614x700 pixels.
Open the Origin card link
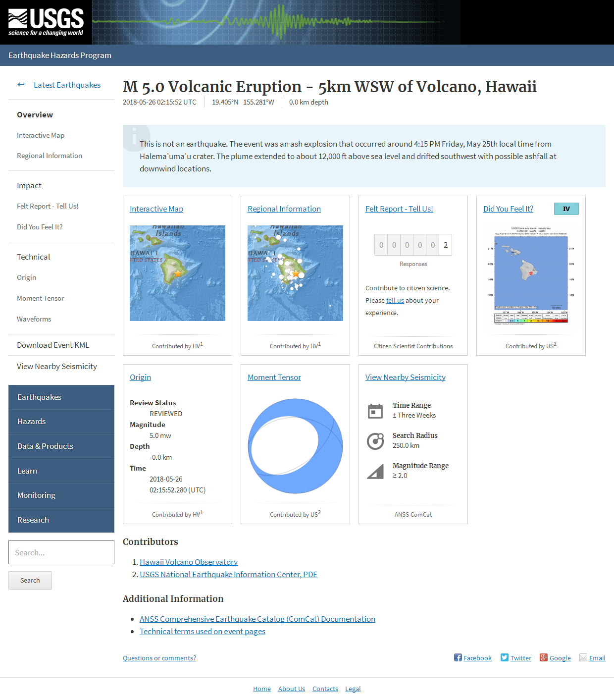coord(140,377)
